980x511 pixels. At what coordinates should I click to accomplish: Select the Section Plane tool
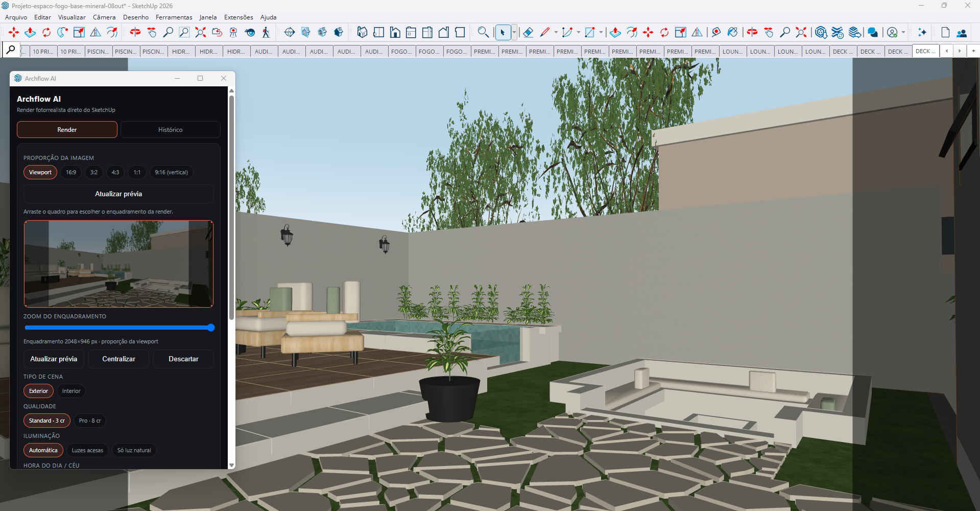point(290,32)
